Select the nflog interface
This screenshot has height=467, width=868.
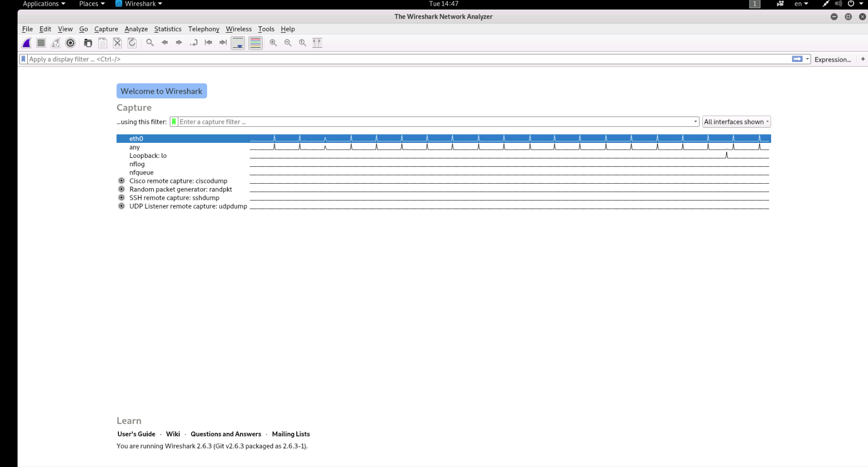pyautogui.click(x=444, y=164)
